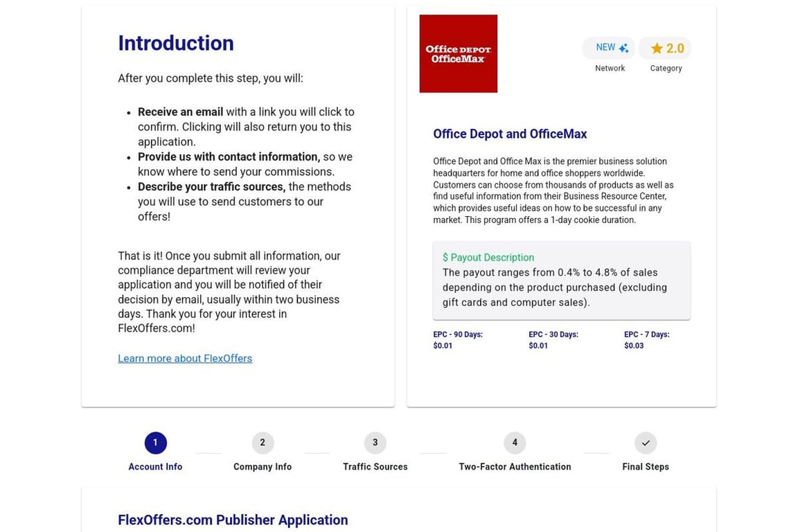798x532 pixels.
Task: Click FlexOffers.com Publisher Application heading
Action: 233,520
